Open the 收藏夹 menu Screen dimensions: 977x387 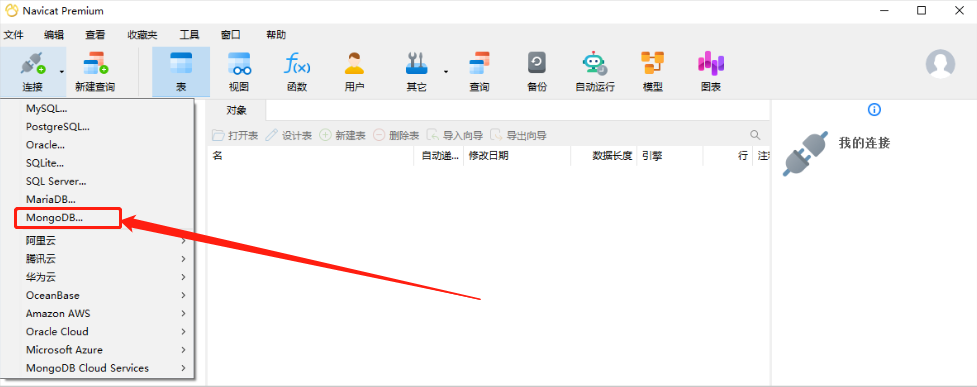(143, 35)
